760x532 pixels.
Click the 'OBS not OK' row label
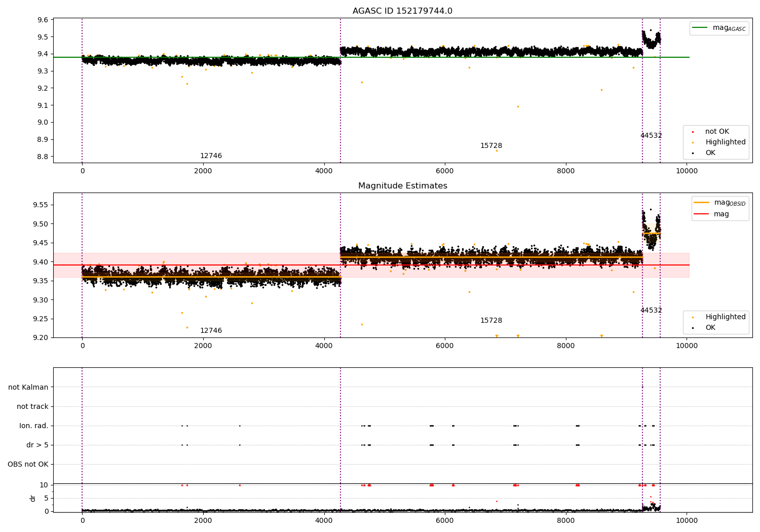point(28,465)
